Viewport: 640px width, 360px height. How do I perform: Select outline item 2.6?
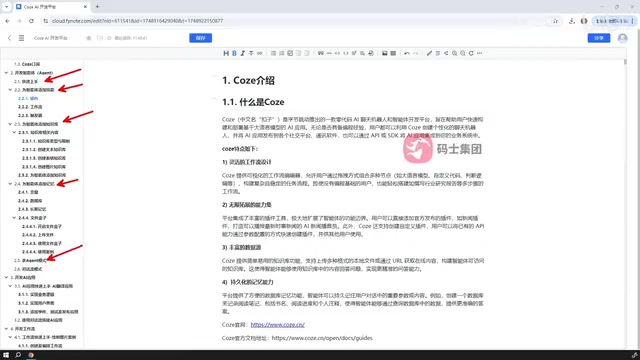coord(28,269)
